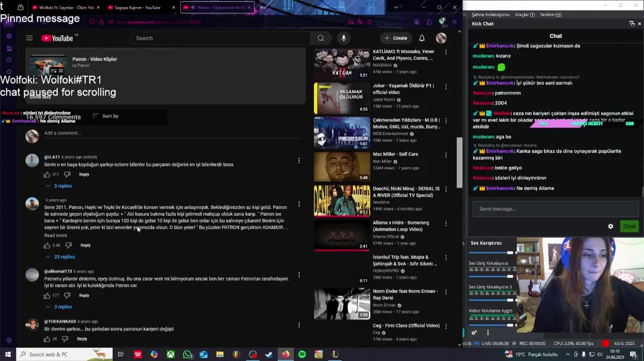
Task: Open the comments Sort by dropdown
Action: (105, 116)
